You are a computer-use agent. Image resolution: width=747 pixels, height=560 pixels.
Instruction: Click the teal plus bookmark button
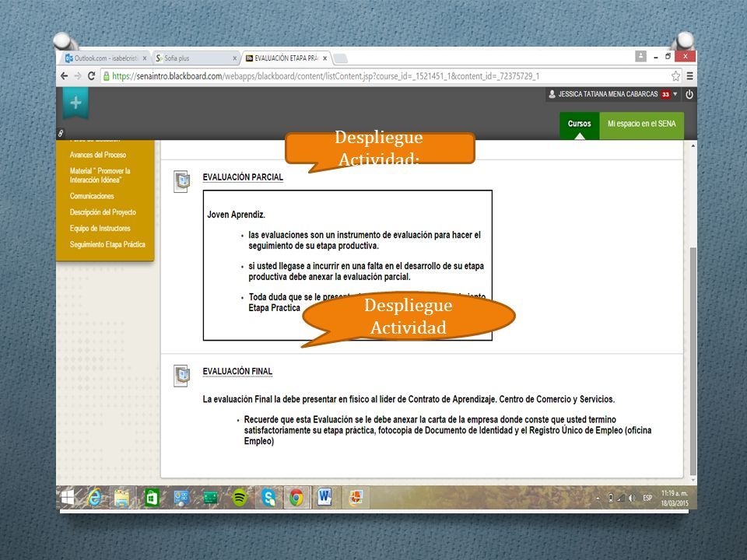coord(75,103)
